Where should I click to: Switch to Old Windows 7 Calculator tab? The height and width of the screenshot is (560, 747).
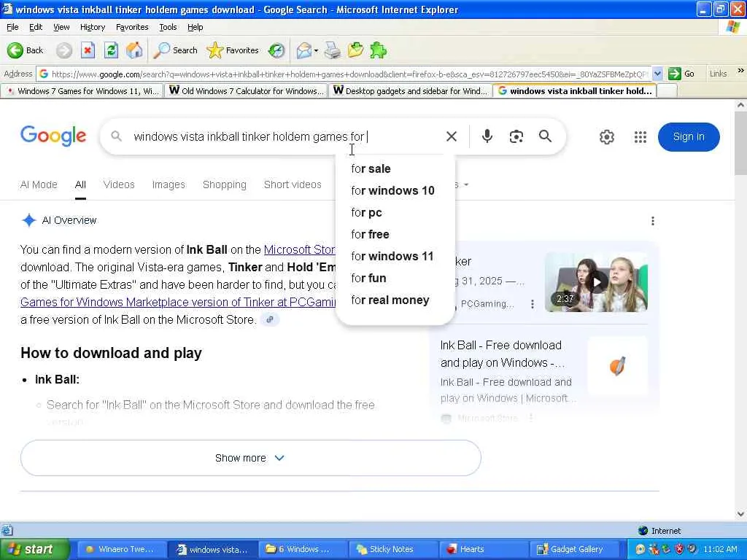coord(246,90)
